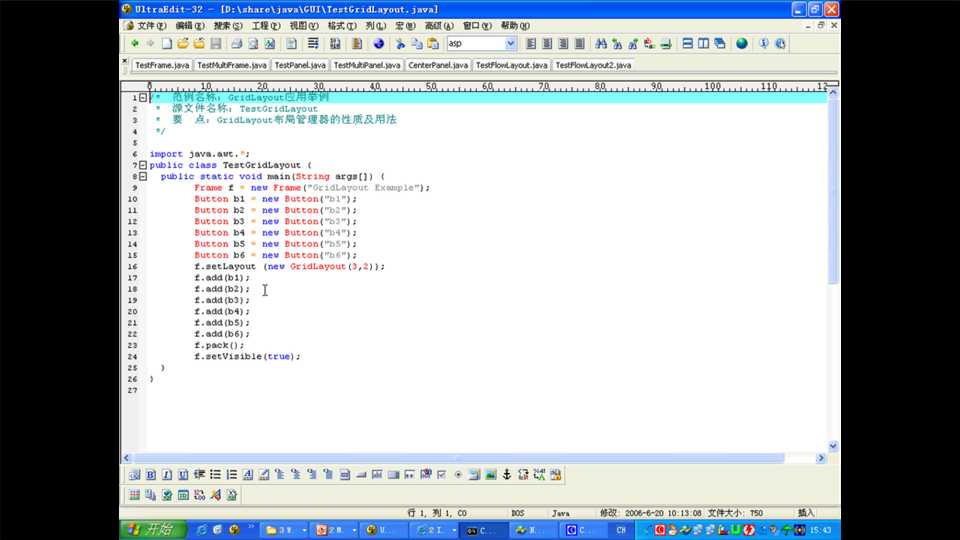960x540 pixels.
Task: Click the Java language status bar entry
Action: pos(560,513)
